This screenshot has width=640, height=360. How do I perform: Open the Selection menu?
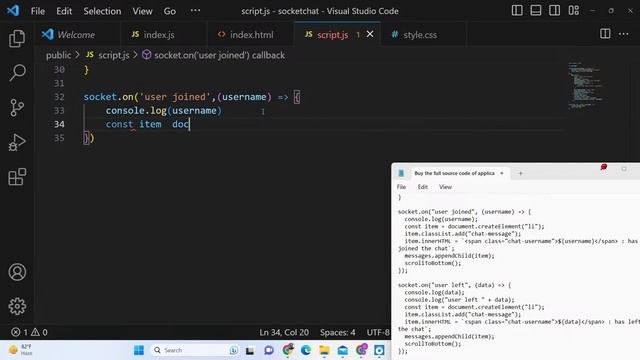[x=102, y=11]
